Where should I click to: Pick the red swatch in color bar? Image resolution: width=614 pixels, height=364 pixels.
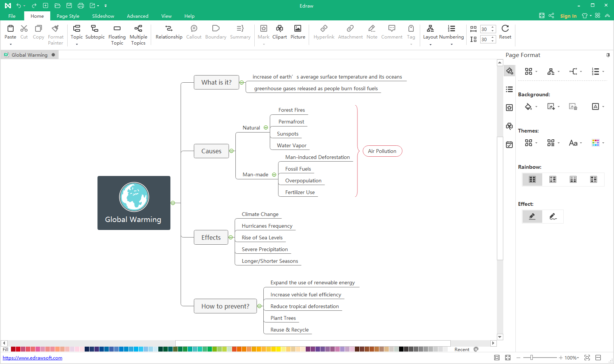13,349
